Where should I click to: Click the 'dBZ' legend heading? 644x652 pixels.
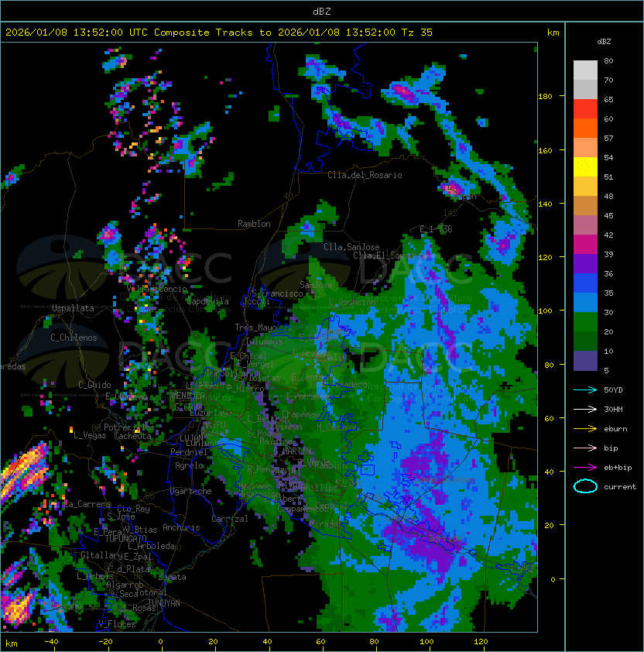604,42
